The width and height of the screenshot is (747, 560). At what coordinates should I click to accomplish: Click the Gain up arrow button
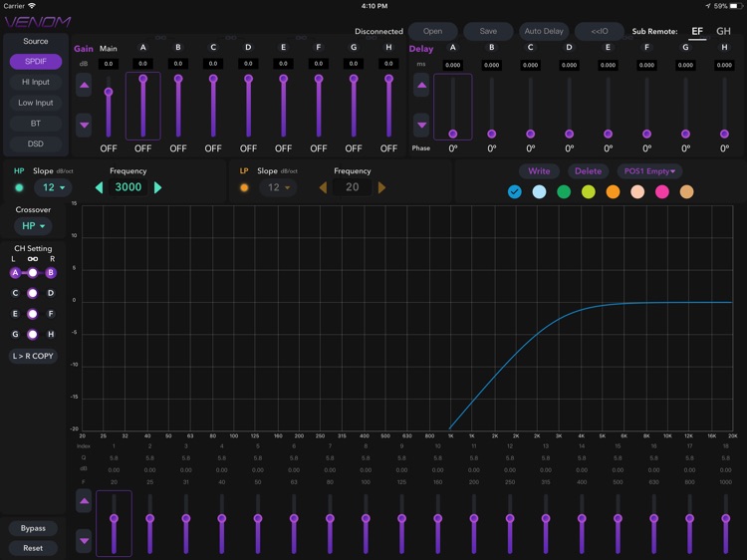(84, 86)
